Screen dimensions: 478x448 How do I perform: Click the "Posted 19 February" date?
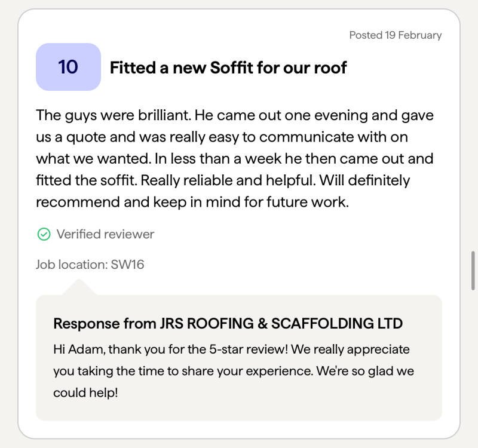point(395,35)
